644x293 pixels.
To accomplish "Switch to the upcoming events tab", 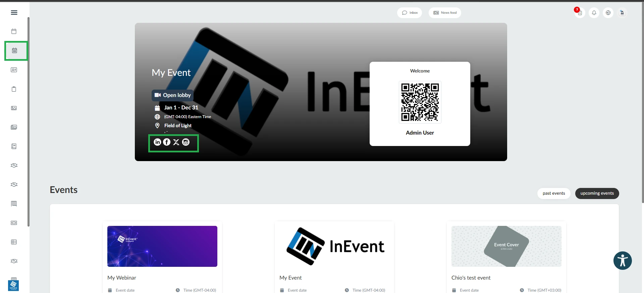I will pos(597,193).
